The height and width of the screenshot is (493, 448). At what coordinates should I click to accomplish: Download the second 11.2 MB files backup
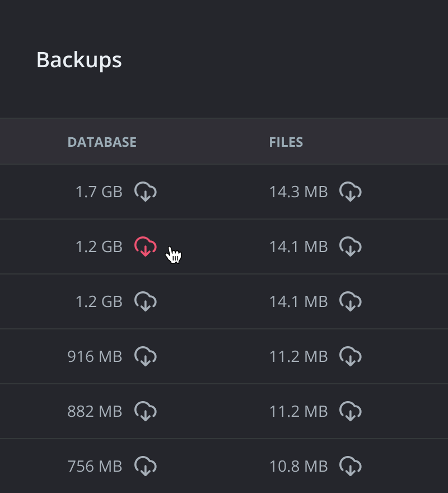click(x=350, y=411)
